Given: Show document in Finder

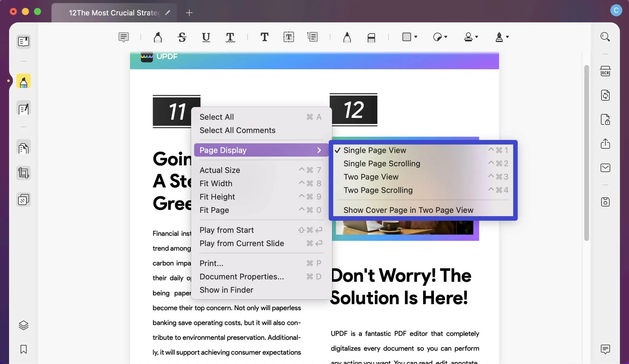Looking at the screenshot, I should tap(226, 289).
